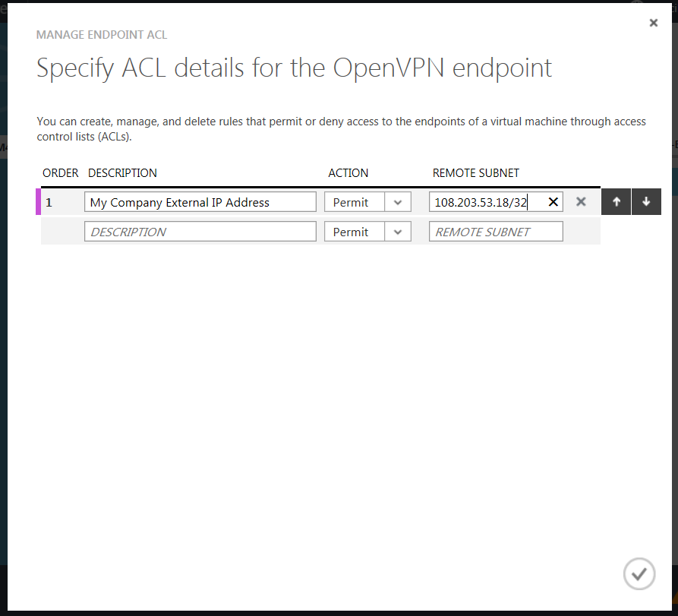Click the purple marker beside rule 1
678x616 pixels.
pos(38,202)
